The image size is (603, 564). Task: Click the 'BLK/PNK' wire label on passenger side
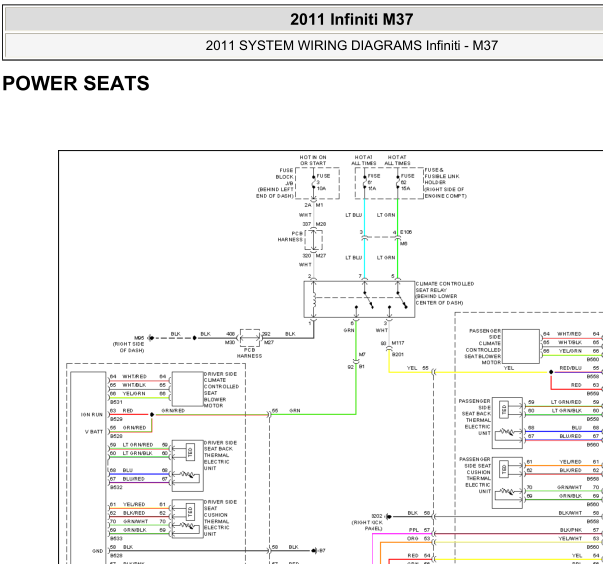click(571, 530)
